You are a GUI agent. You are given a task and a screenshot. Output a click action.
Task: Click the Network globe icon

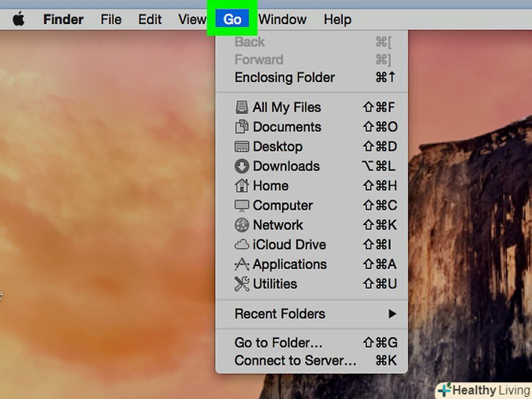point(242,225)
